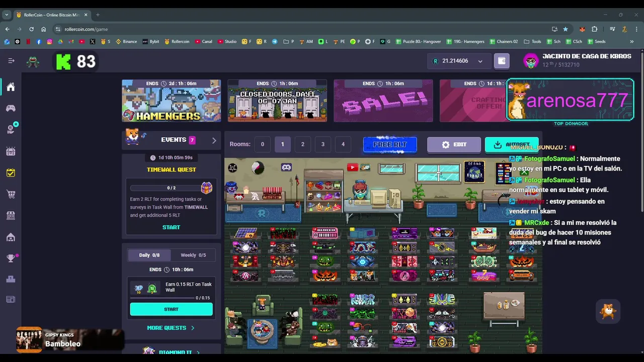The width and height of the screenshot is (644, 362).
Task: Open the SALE! banner
Action: [383, 101]
